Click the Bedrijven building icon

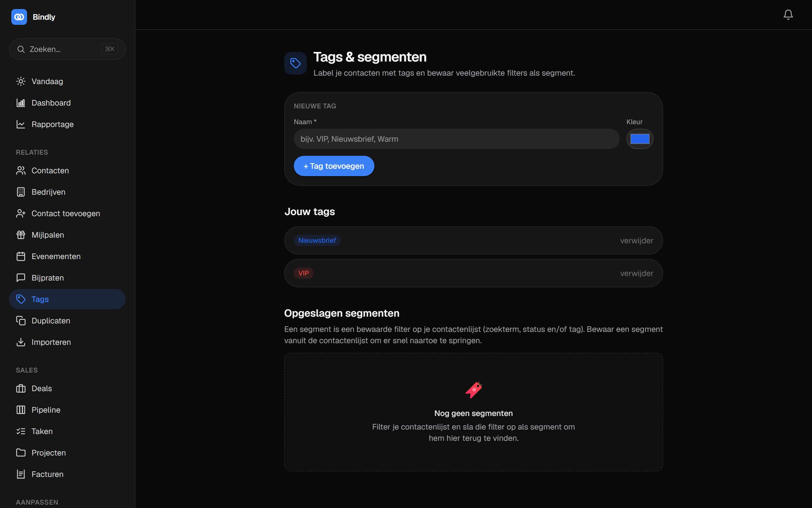click(x=21, y=192)
